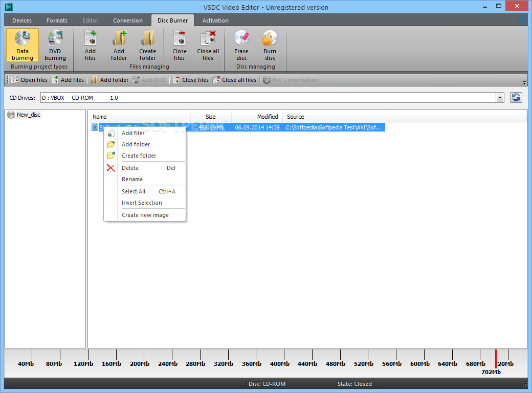Screen dimensions: 532x393
Task: Maximize the VSDC window
Action: (x=498, y=6)
